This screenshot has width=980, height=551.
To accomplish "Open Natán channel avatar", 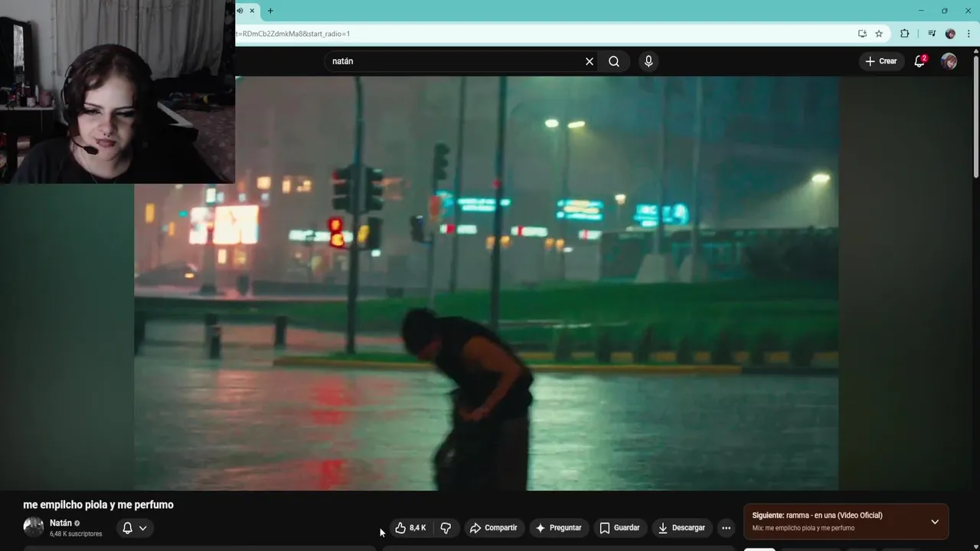I will click(x=33, y=527).
